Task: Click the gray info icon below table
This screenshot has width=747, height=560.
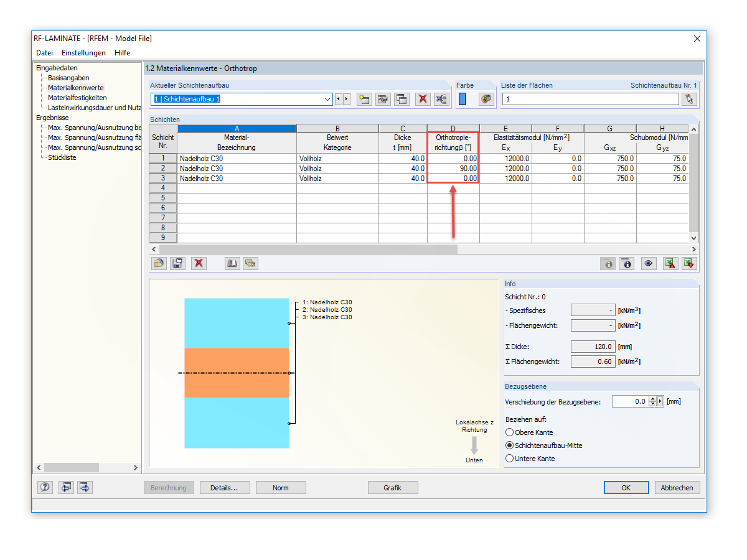Action: pyautogui.click(x=608, y=263)
